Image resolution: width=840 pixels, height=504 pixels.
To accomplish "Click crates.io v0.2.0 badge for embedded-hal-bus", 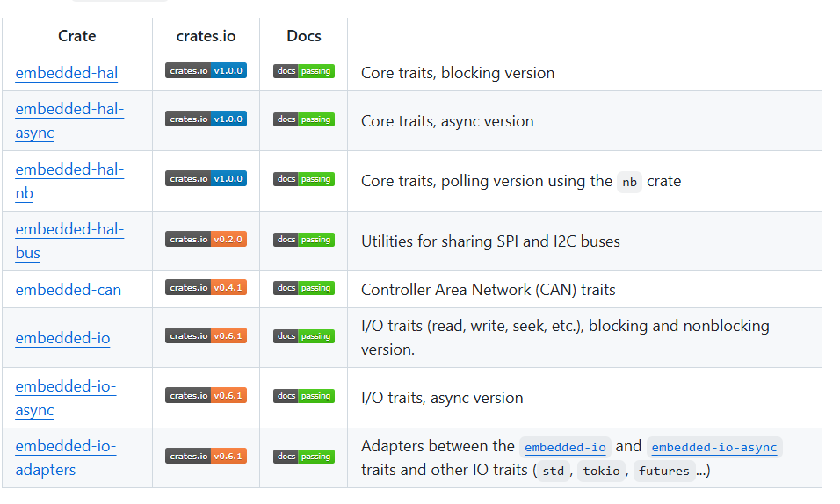I will coord(206,240).
